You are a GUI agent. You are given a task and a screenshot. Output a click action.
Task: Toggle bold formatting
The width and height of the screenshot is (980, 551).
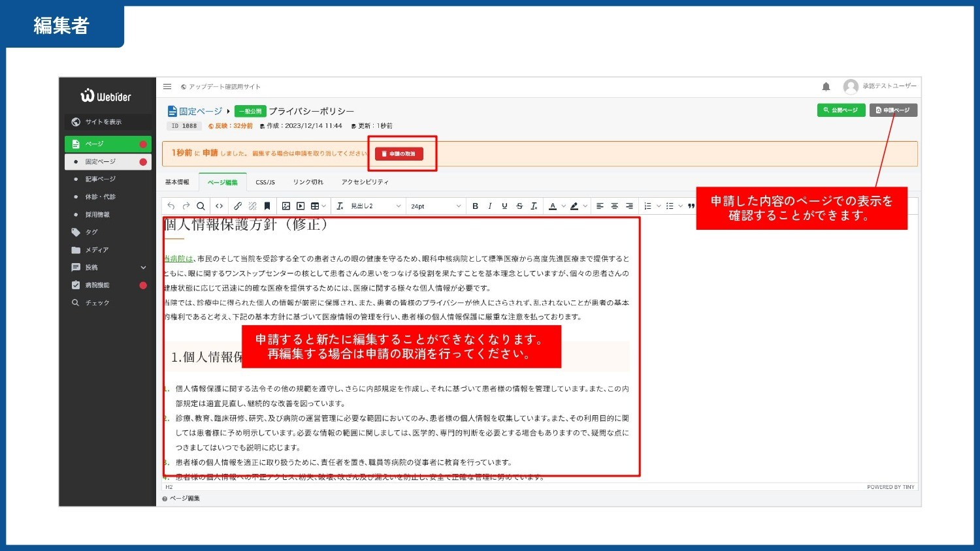pos(475,206)
